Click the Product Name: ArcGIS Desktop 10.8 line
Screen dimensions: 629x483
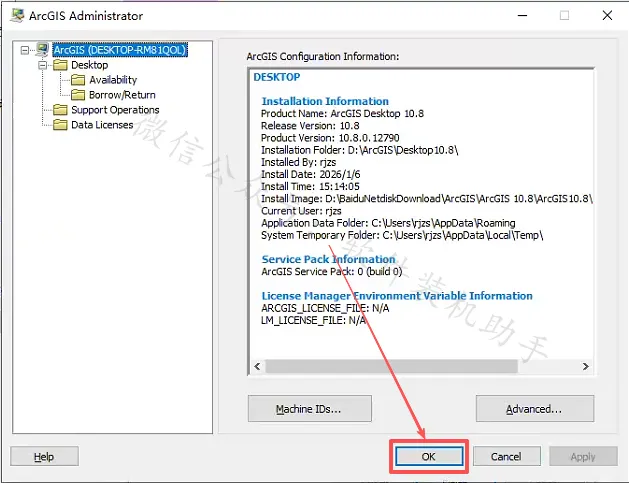342,114
